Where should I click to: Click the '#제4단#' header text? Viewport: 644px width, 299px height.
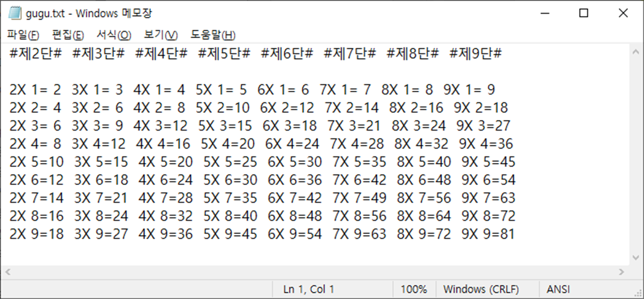pos(161,54)
